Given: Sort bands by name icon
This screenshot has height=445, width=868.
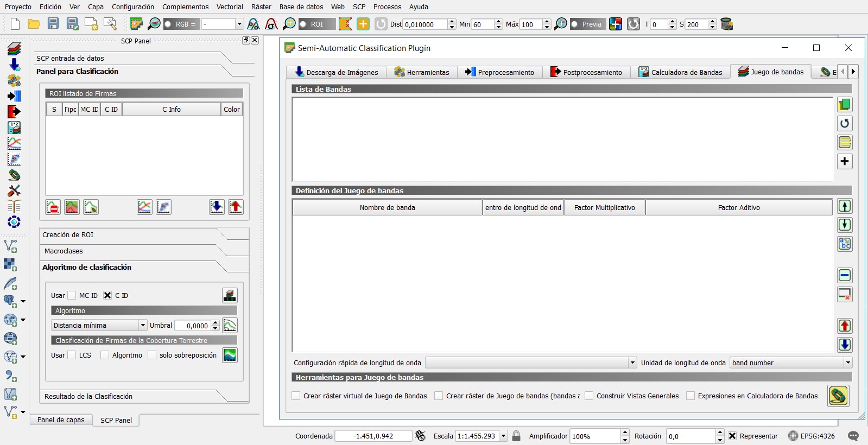Looking at the screenshot, I should point(845,244).
